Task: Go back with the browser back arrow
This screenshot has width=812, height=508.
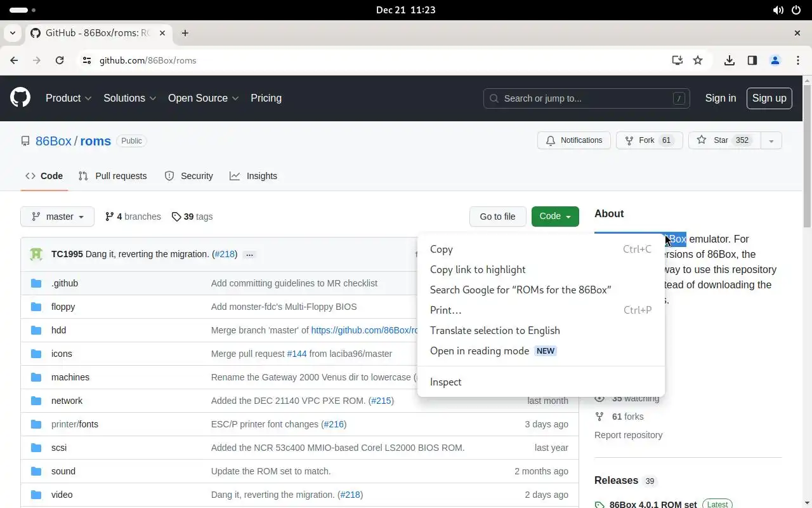Action: point(14,60)
